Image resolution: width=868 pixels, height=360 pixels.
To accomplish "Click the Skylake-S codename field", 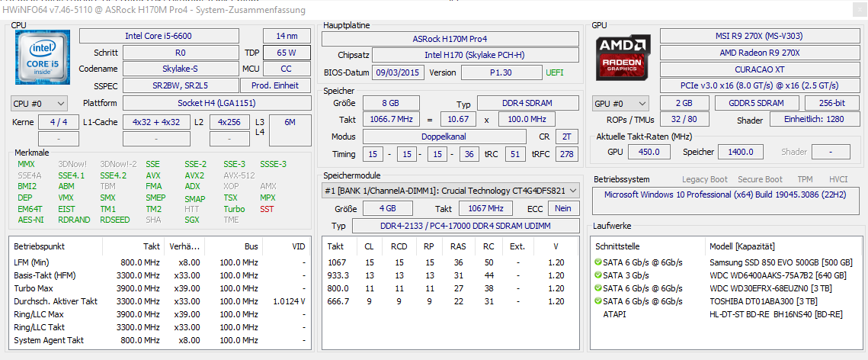I will [x=181, y=69].
